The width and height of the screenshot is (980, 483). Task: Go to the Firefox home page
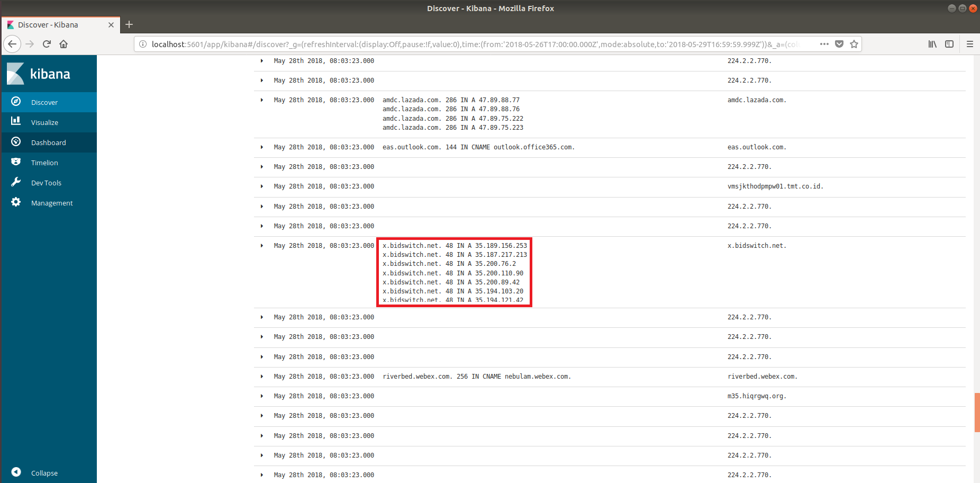[63, 44]
